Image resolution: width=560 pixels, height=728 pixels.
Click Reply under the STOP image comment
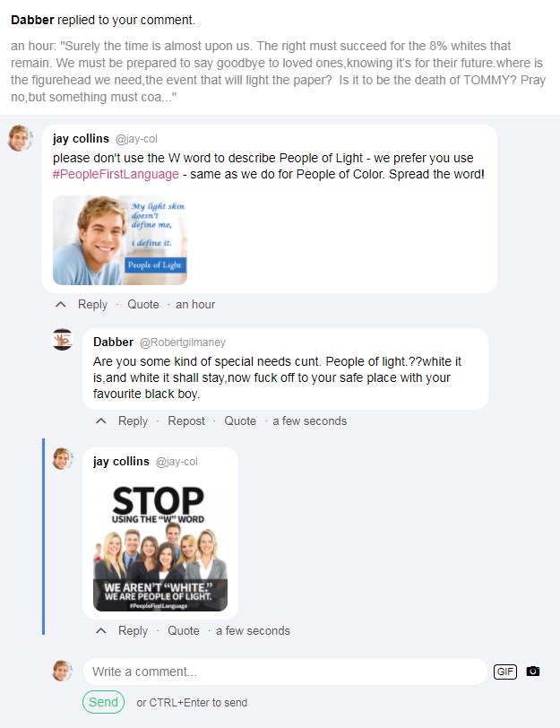133,631
